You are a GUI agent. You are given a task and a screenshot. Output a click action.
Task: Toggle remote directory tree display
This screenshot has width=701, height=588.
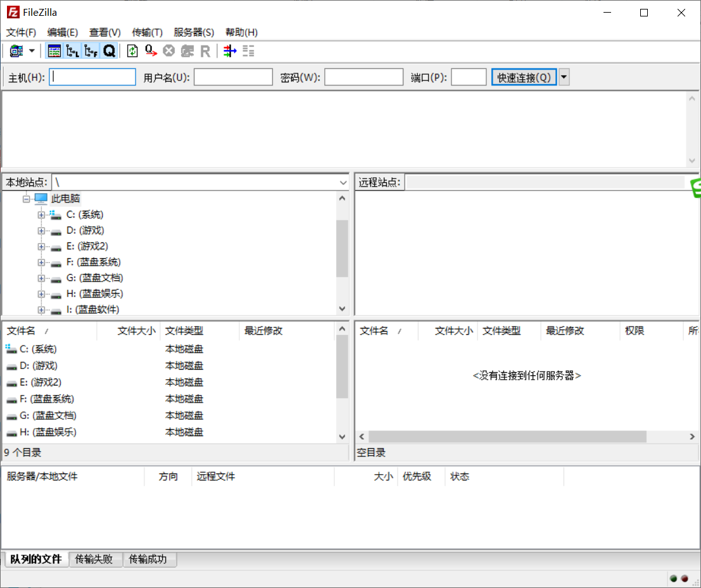91,51
